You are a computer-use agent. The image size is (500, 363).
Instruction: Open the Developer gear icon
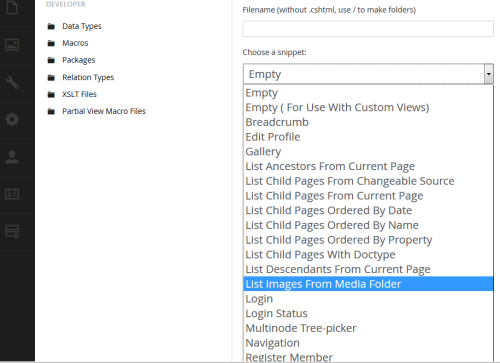point(12,119)
